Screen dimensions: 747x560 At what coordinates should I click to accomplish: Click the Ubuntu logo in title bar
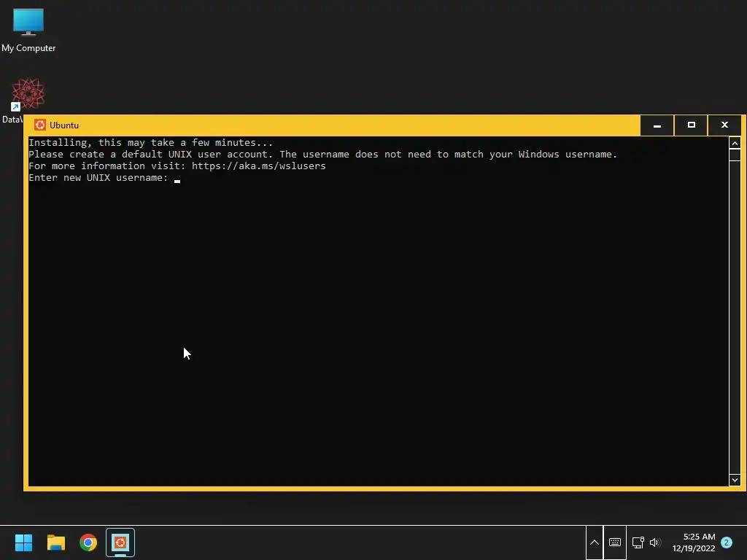click(x=40, y=125)
